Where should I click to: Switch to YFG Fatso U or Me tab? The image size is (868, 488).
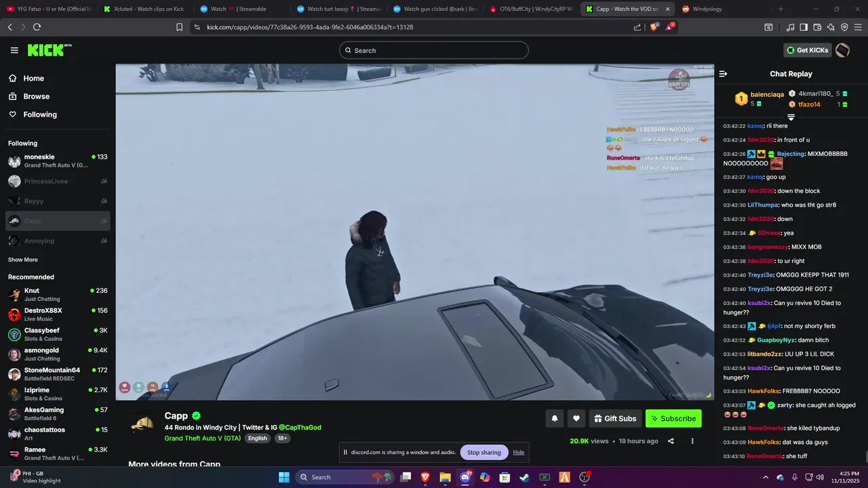[x=49, y=9]
